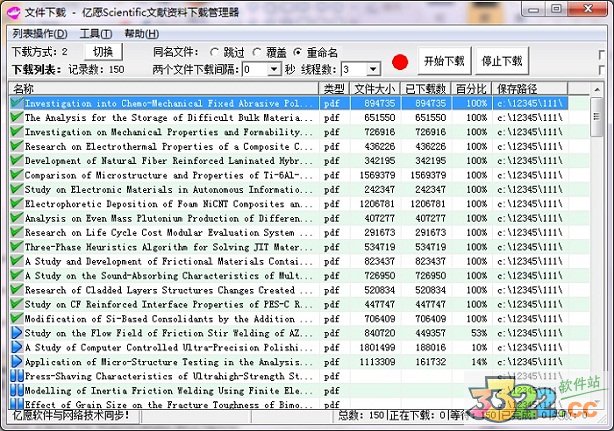Click the check icon of Electrophoretic Deposition row
This screenshot has width=614, height=431.
pyautogui.click(x=17, y=203)
